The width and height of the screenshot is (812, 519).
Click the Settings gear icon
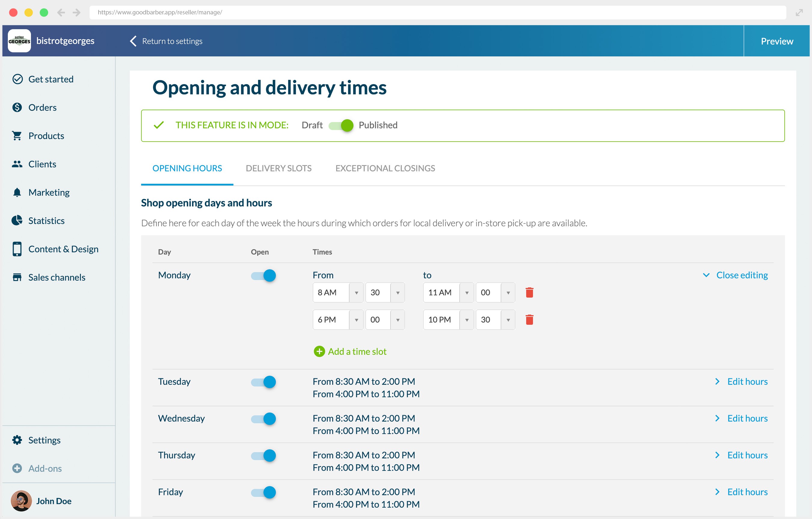pyautogui.click(x=17, y=440)
